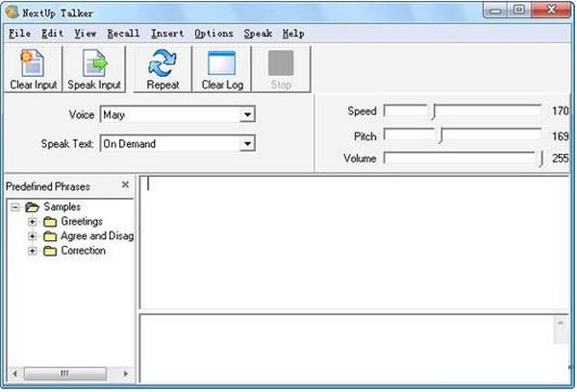This screenshot has width=577, height=392.
Task: Click the Greetings folder icon
Action: point(50,222)
